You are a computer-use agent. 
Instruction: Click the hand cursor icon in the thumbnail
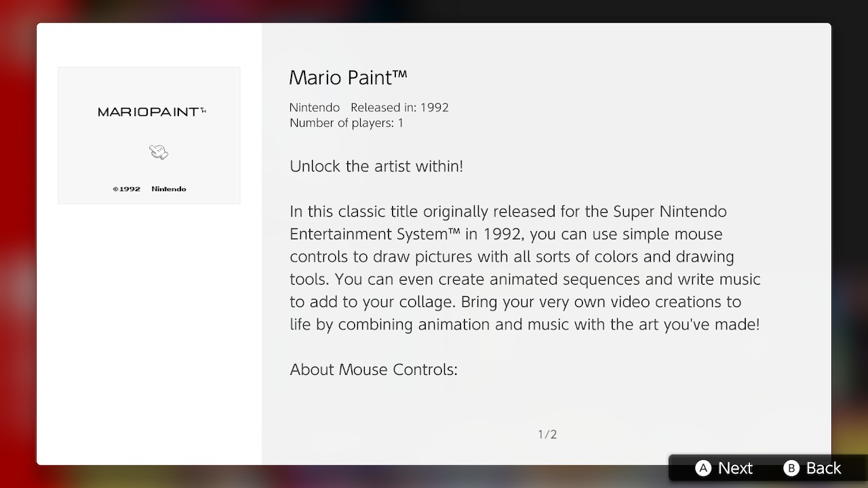point(159,152)
